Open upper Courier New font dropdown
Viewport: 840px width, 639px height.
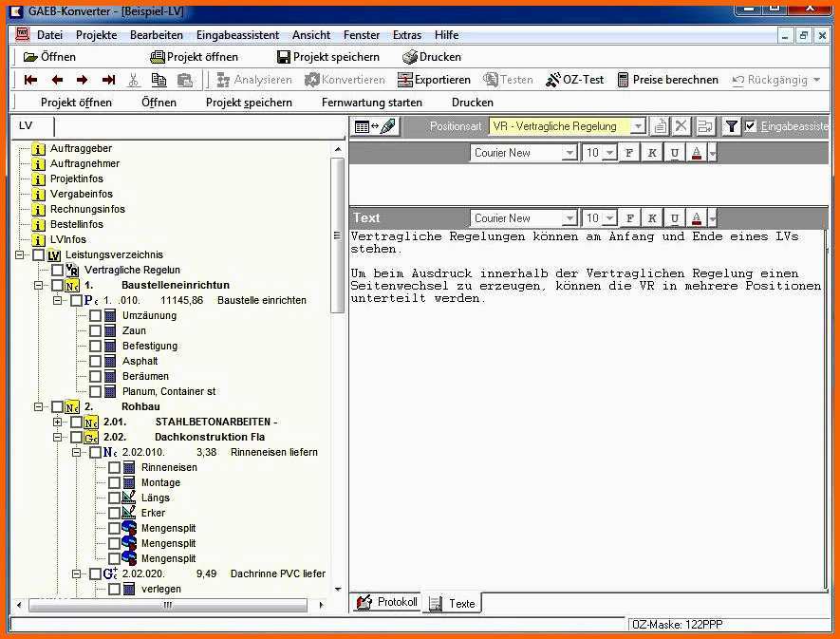(x=569, y=153)
